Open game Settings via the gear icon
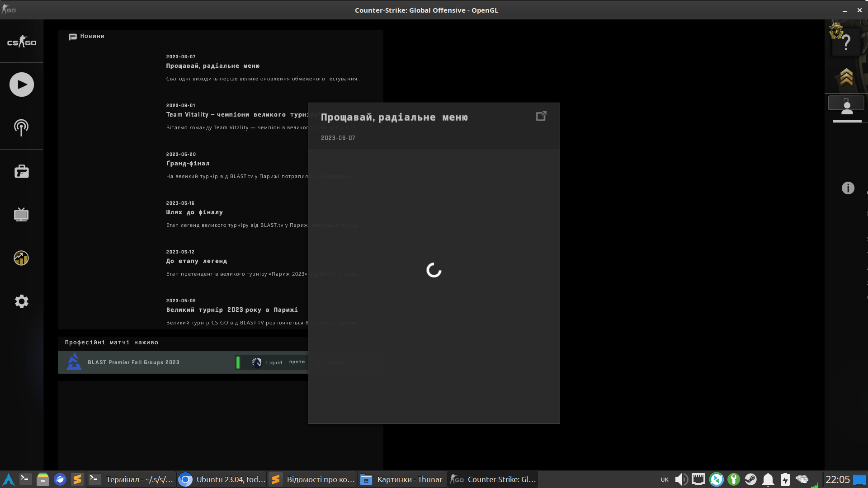The image size is (868, 488). point(21,301)
